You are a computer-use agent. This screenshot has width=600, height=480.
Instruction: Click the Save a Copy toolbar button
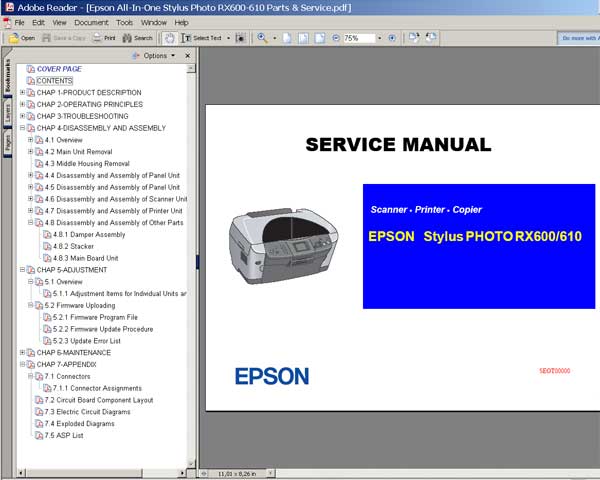click(64, 38)
